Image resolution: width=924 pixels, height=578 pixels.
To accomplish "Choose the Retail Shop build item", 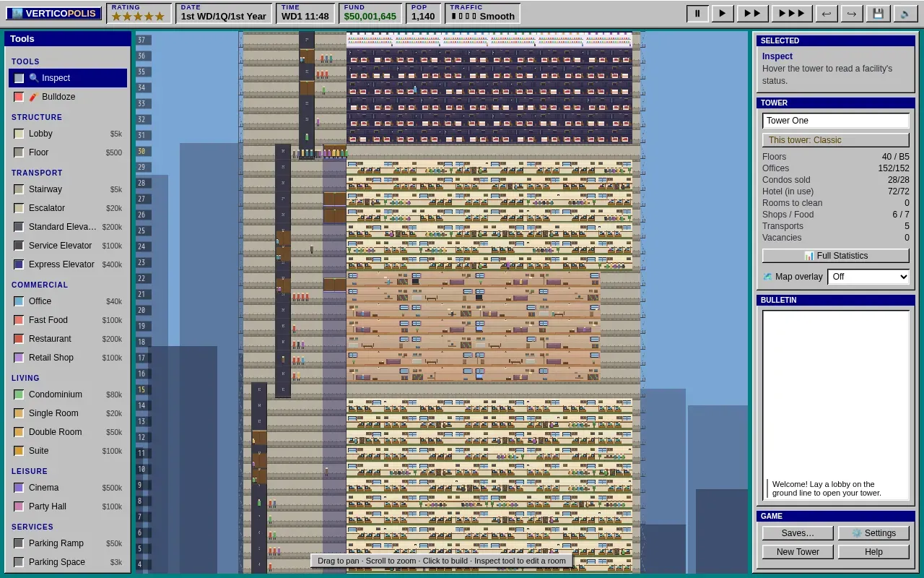I will pyautogui.click(x=68, y=358).
